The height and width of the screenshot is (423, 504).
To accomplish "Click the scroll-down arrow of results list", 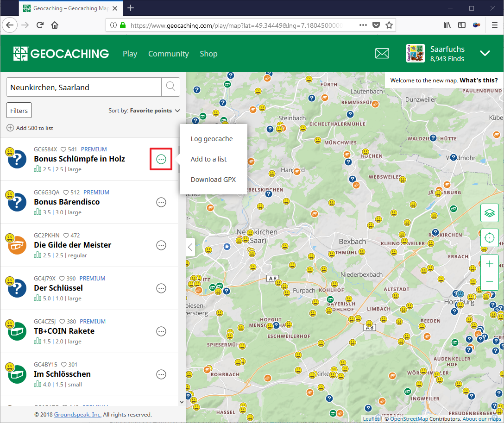I will click(182, 402).
